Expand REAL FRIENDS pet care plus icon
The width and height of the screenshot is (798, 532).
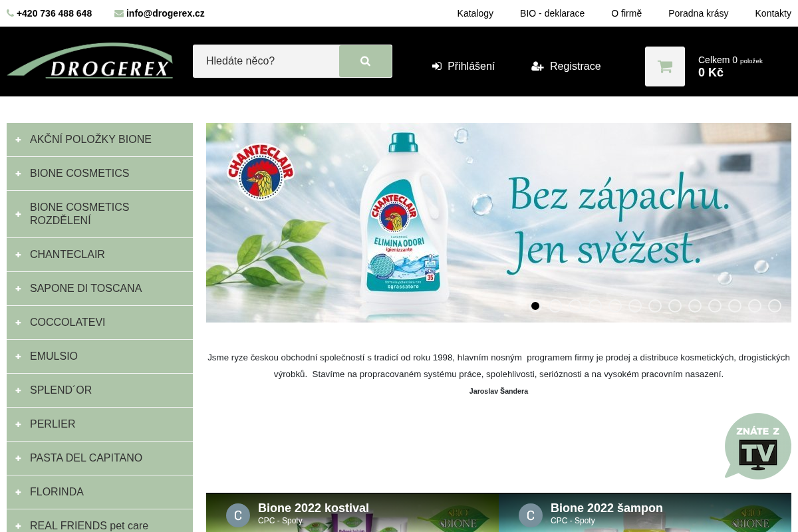coord(18,526)
